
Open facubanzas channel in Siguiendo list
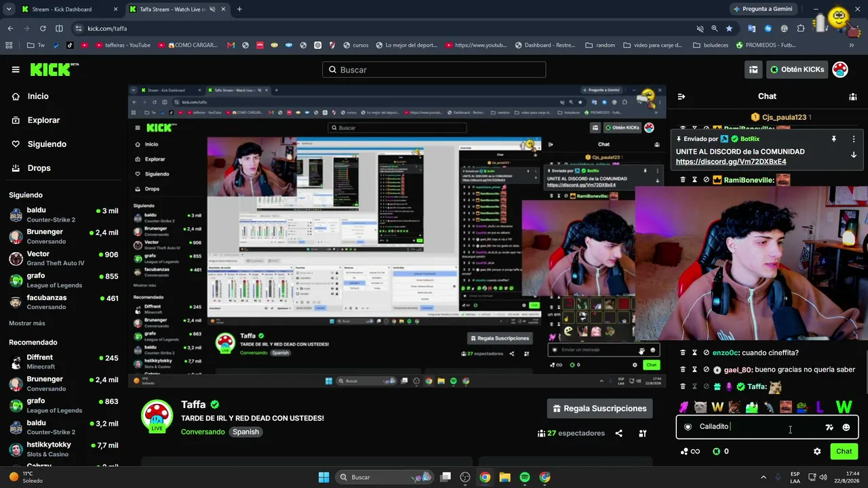[x=64, y=302]
